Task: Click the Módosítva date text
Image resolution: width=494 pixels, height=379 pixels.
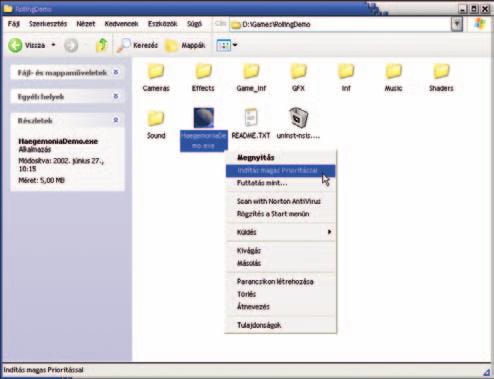Action: click(61, 165)
